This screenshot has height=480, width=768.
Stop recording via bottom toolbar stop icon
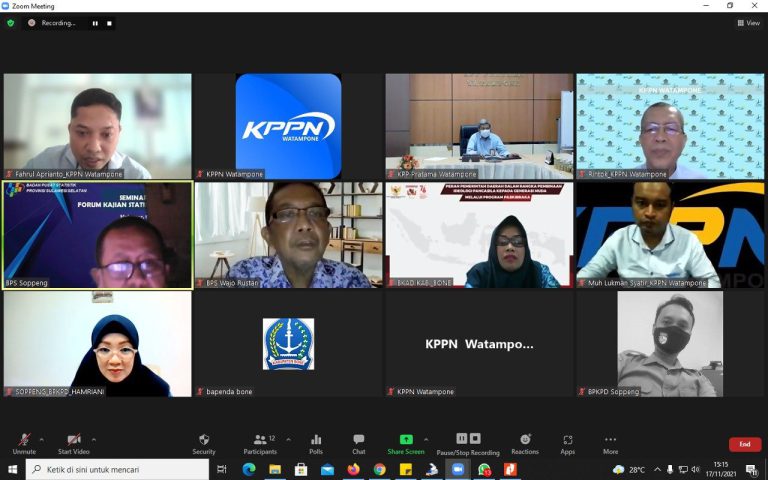(475, 438)
